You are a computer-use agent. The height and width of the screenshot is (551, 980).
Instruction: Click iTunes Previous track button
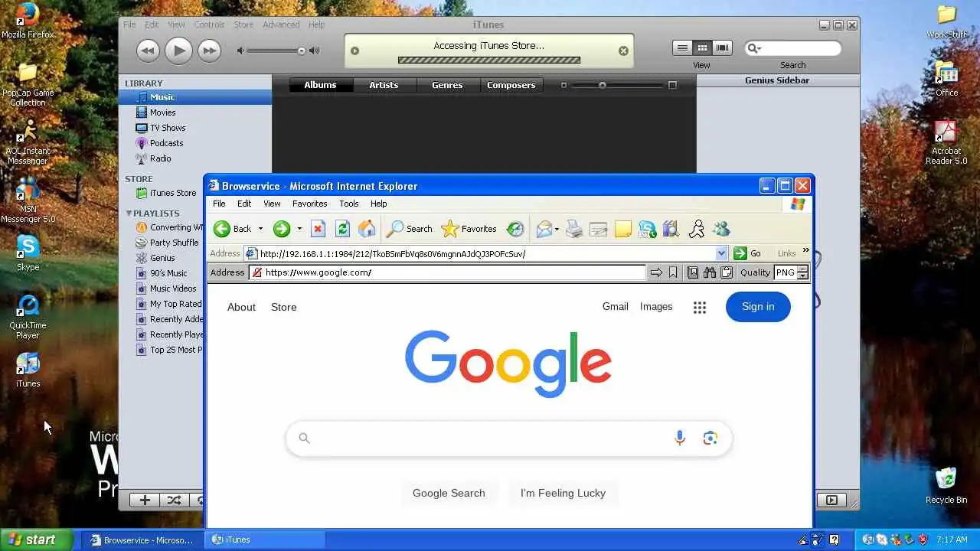(x=148, y=51)
